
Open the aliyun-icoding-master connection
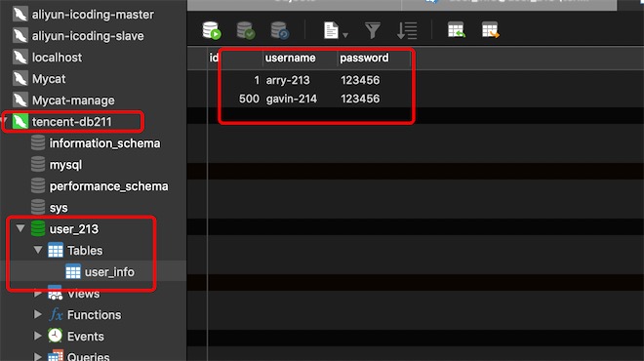click(93, 15)
